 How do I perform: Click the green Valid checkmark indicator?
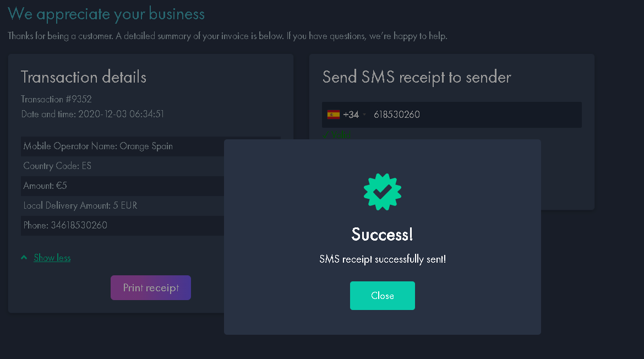[336, 135]
